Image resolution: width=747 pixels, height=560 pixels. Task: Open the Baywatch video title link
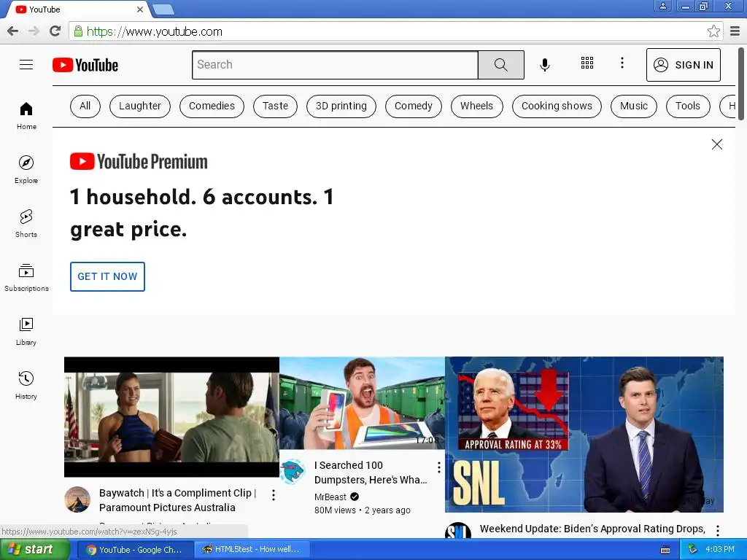pyautogui.click(x=178, y=500)
